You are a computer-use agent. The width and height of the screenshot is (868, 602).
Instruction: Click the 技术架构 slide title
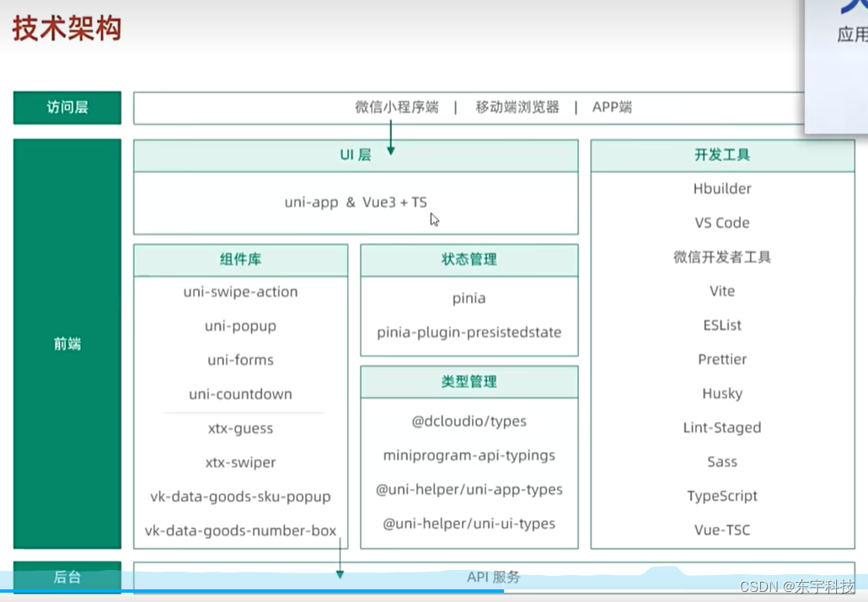coord(67,28)
